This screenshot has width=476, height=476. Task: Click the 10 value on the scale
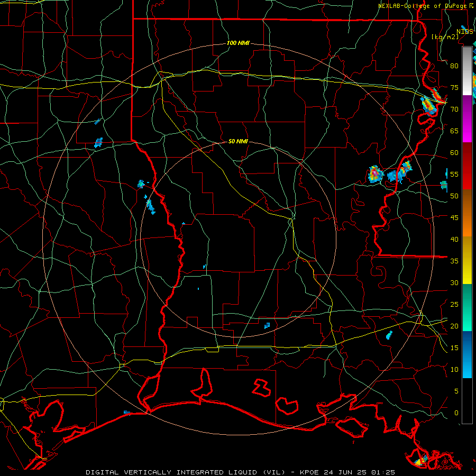tap(454, 370)
